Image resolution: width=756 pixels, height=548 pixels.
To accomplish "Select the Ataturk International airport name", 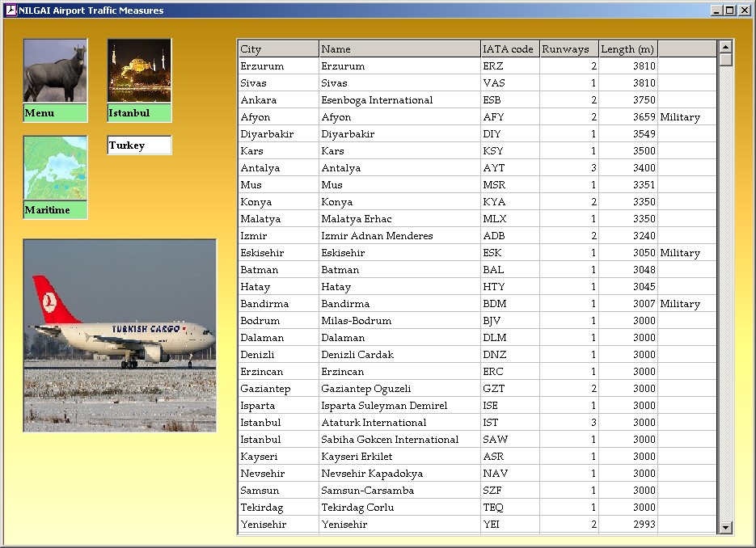I will click(374, 423).
